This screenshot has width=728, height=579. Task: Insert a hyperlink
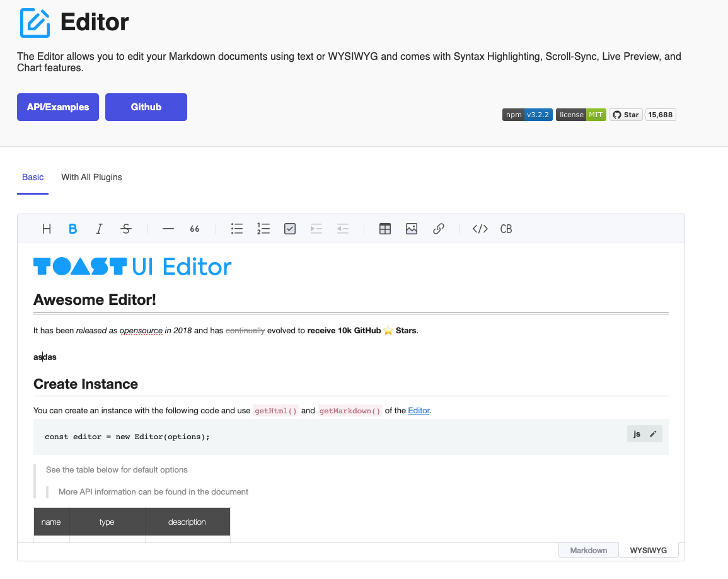coord(438,229)
